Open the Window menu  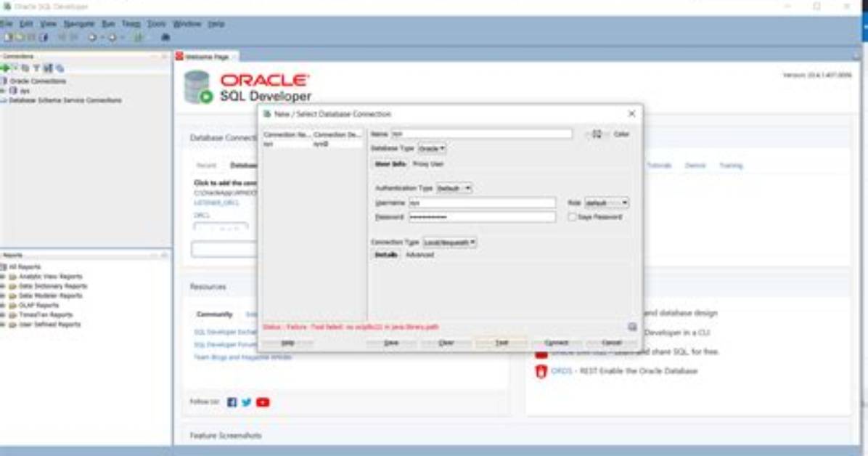click(187, 24)
